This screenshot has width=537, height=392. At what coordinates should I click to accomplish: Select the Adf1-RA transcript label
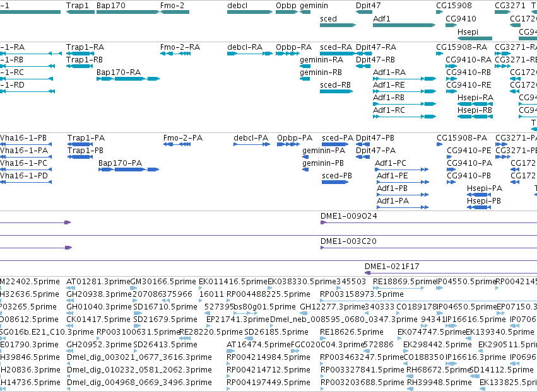tap(389, 72)
